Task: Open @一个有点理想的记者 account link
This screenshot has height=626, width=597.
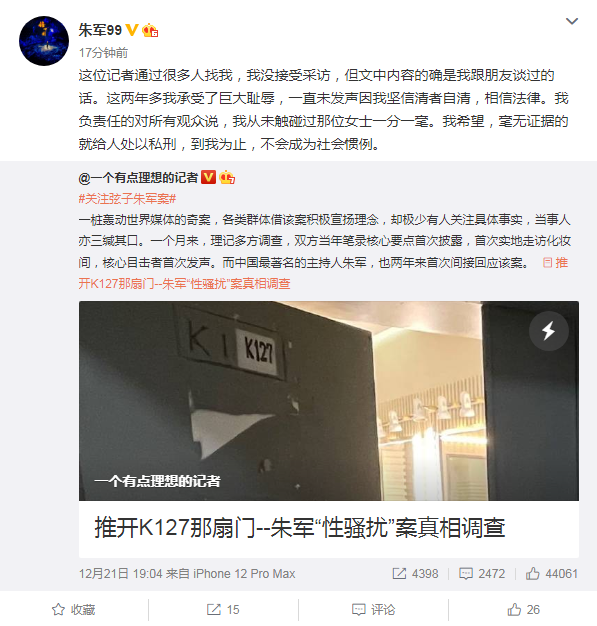Action: [139, 178]
